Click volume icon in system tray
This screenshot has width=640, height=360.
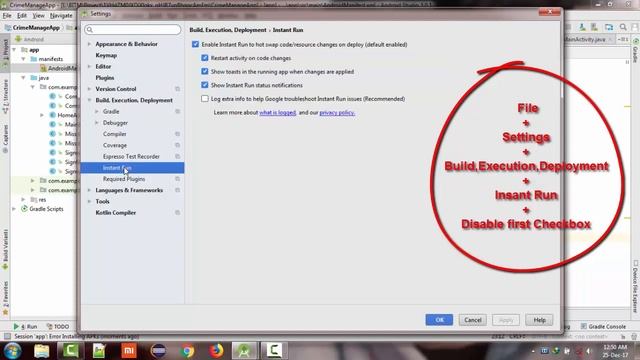pos(589,351)
